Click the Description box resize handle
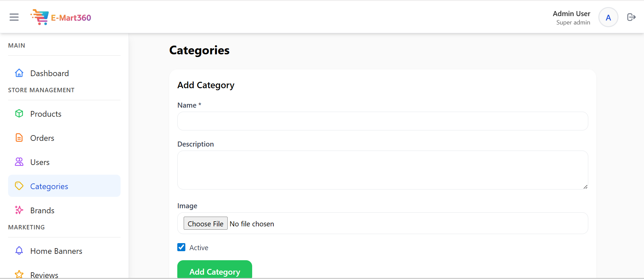644x279 pixels. [x=586, y=186]
